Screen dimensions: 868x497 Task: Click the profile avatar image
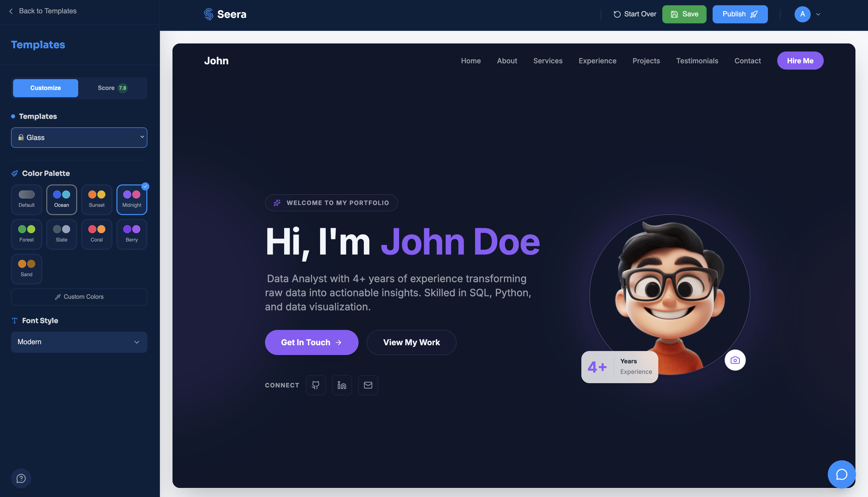(670, 294)
